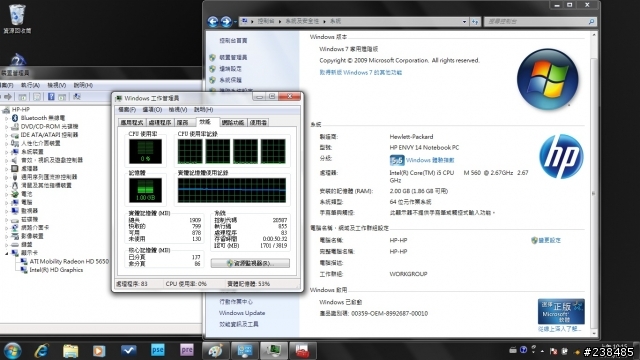
Task: Launch Premiere Elements (pre) from taskbar
Action: click(x=187, y=350)
